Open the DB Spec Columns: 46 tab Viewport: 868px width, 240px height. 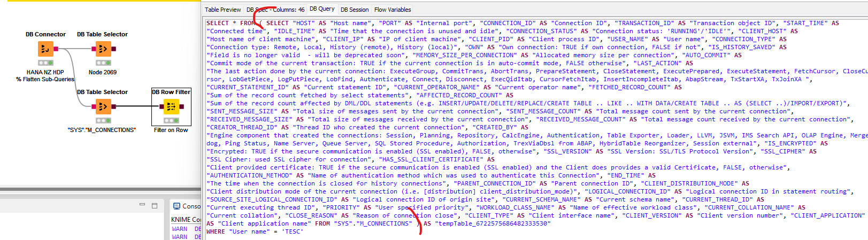275,10
